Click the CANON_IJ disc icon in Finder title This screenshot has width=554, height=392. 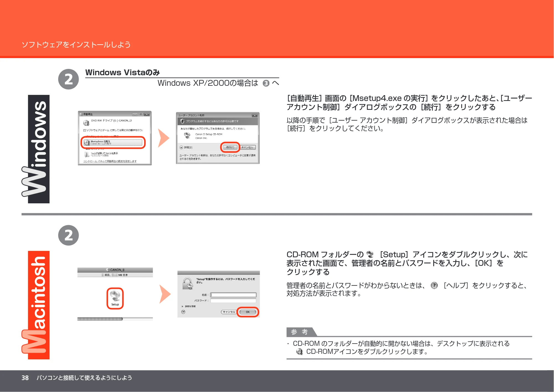click(x=108, y=270)
